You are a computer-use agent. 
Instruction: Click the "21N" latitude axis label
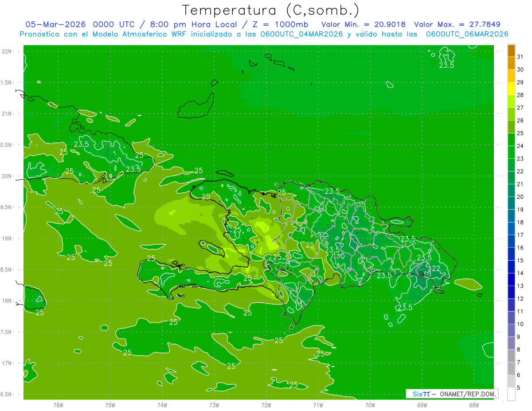(7, 114)
